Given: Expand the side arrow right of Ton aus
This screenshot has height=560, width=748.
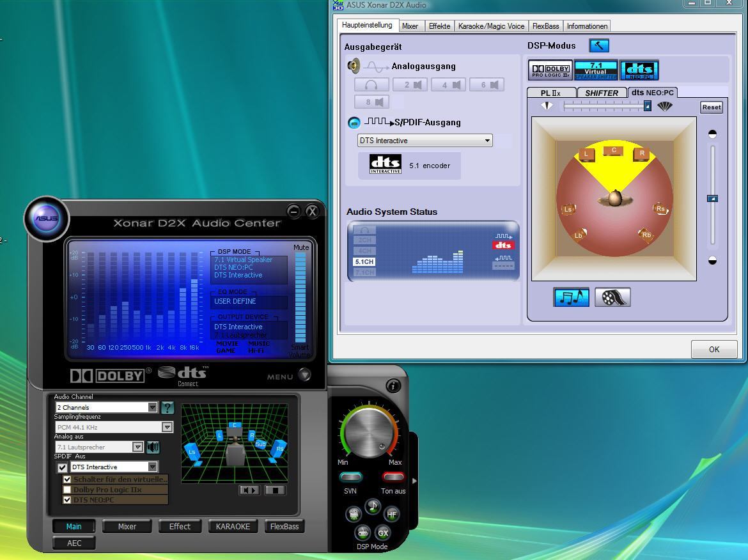Looking at the screenshot, I should point(414,481).
